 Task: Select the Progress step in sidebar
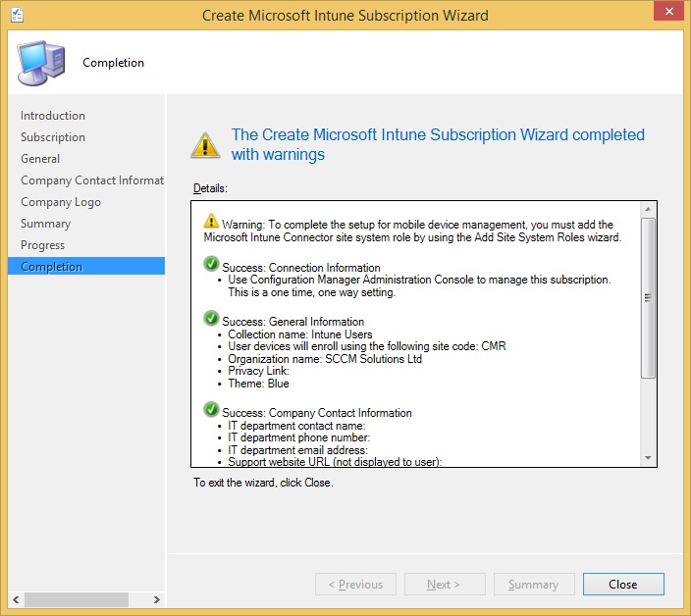[x=43, y=245]
